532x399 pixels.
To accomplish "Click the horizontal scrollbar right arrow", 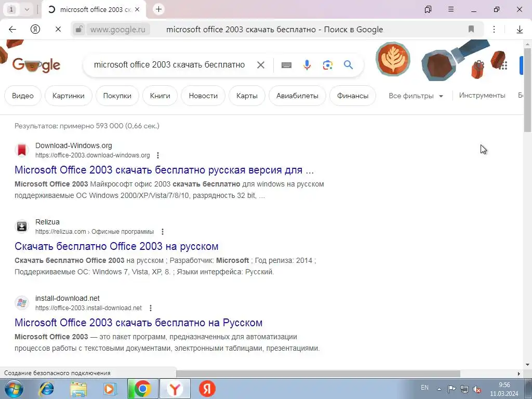I will click(x=519, y=374).
